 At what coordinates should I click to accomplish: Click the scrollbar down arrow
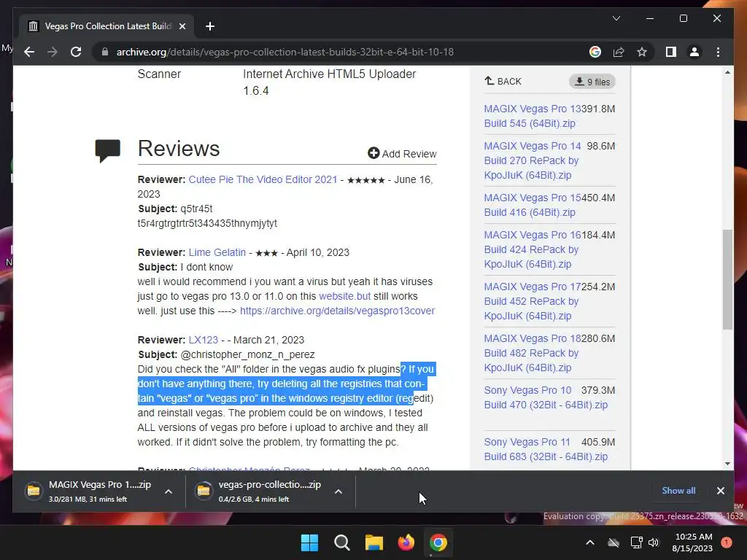[x=727, y=463]
